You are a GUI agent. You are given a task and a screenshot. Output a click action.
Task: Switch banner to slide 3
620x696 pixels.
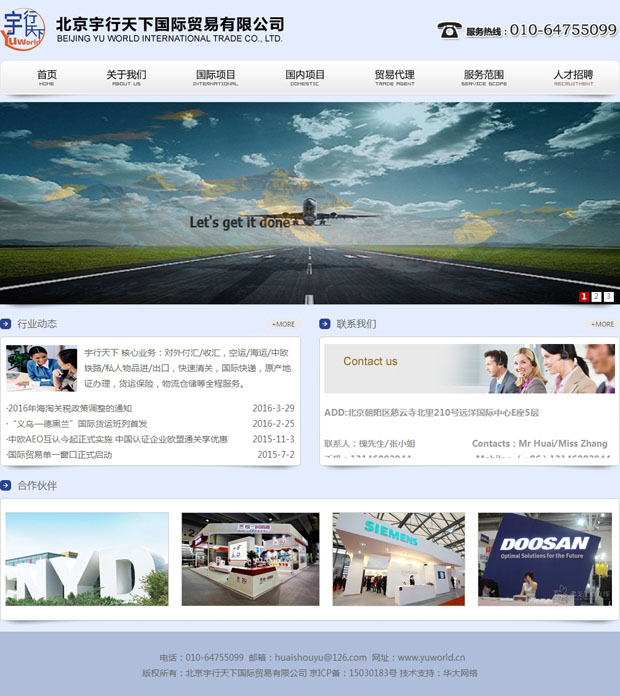pyautogui.click(x=608, y=297)
